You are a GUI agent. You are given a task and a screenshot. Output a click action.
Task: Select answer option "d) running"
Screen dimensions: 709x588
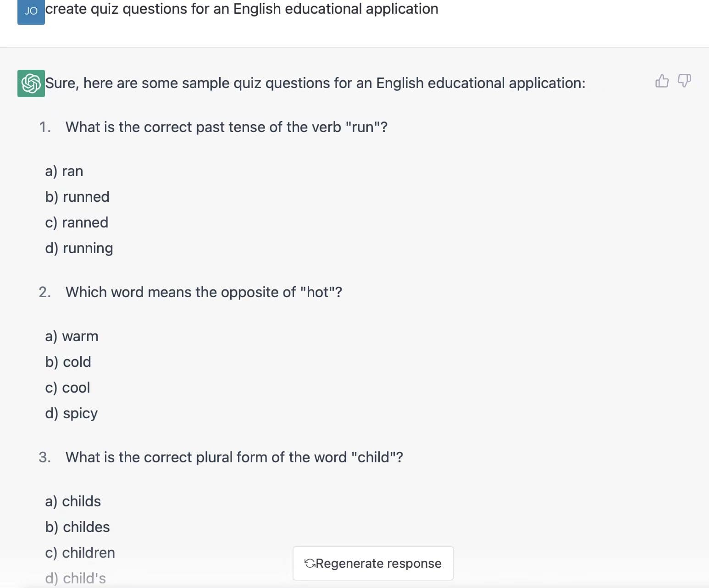pyautogui.click(x=79, y=248)
